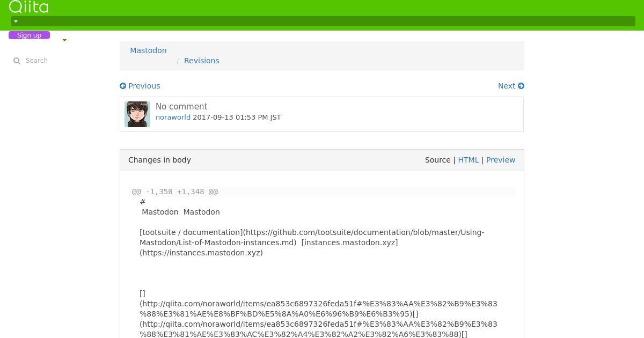This screenshot has width=644, height=338.
Task: Click noraworld's avatar thumbnail
Action: pos(137,114)
